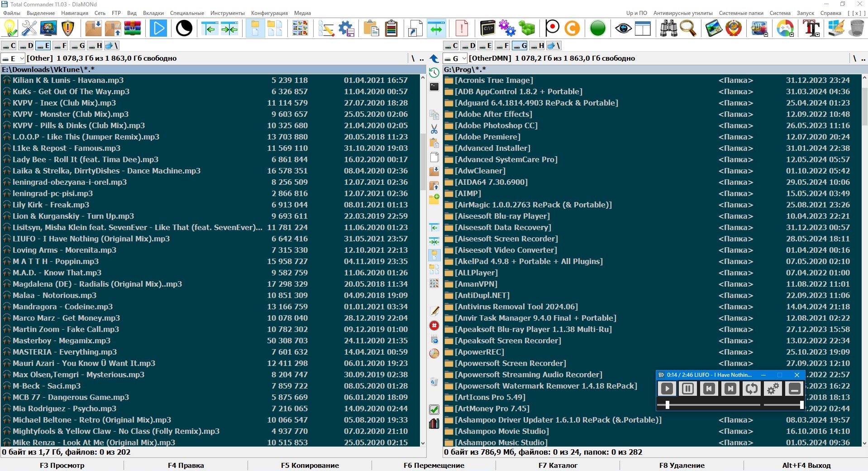Go to previous track in media player

point(709,389)
